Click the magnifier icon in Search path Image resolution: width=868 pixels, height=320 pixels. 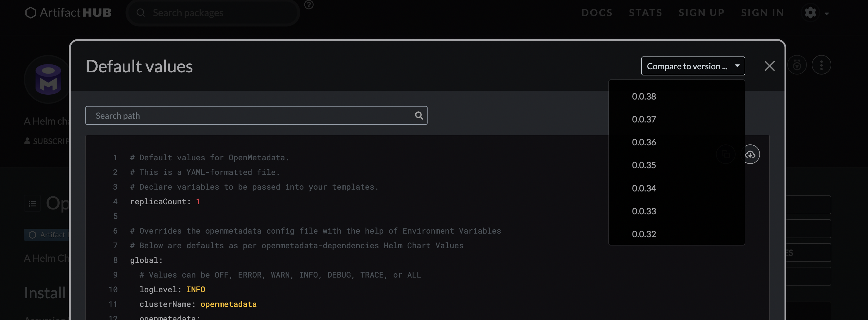(x=418, y=116)
